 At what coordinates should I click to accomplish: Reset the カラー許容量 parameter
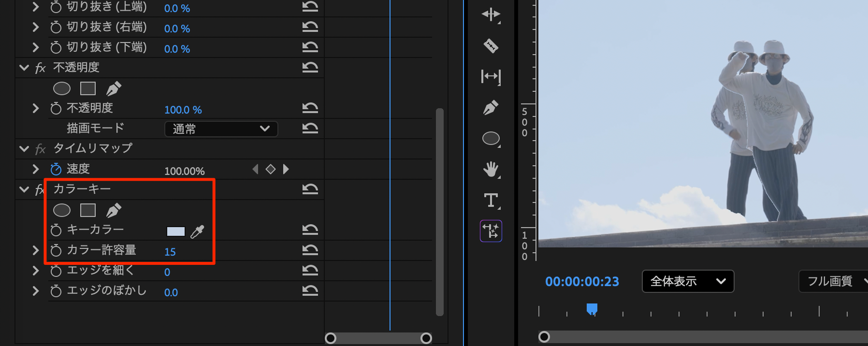pyautogui.click(x=310, y=250)
